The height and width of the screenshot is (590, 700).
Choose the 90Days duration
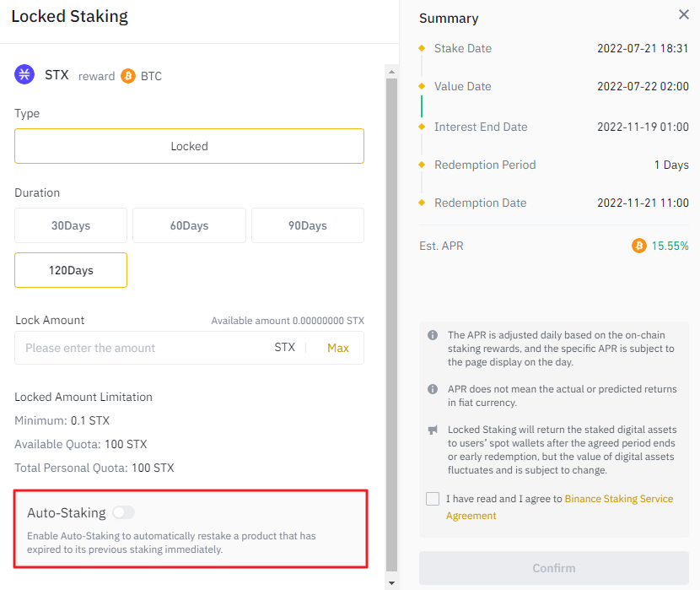tap(307, 225)
